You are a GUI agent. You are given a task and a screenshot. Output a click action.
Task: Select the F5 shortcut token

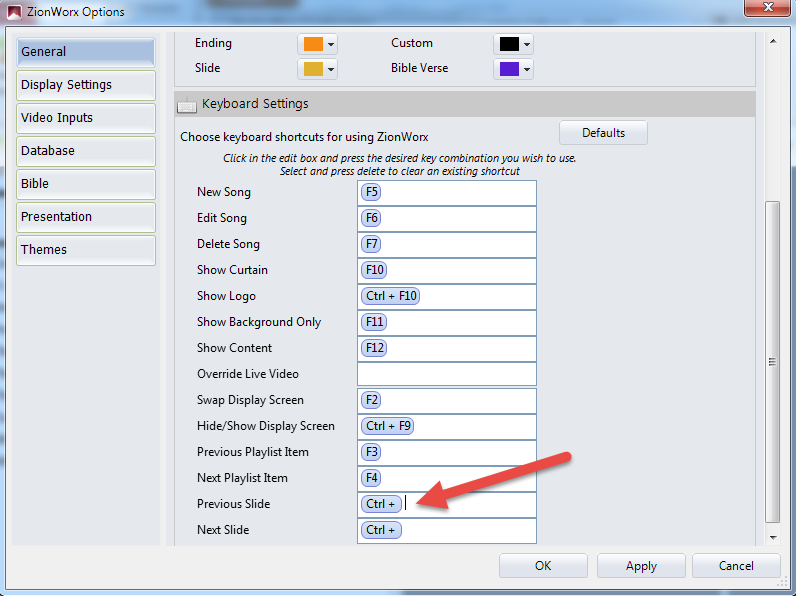coord(371,192)
